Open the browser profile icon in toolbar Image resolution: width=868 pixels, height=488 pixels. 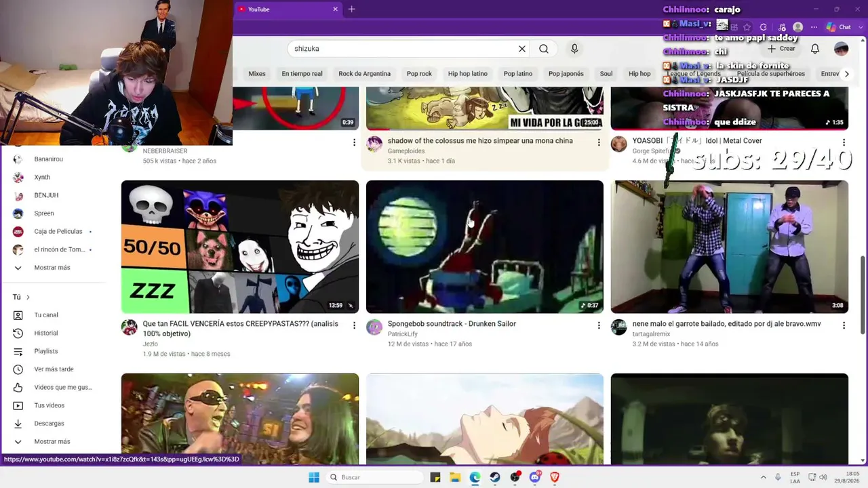coord(798,27)
